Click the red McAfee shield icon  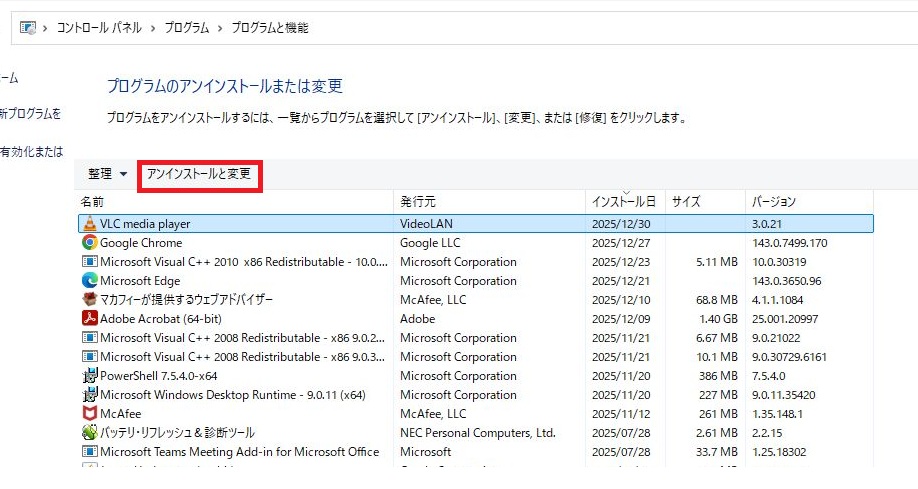click(x=90, y=414)
